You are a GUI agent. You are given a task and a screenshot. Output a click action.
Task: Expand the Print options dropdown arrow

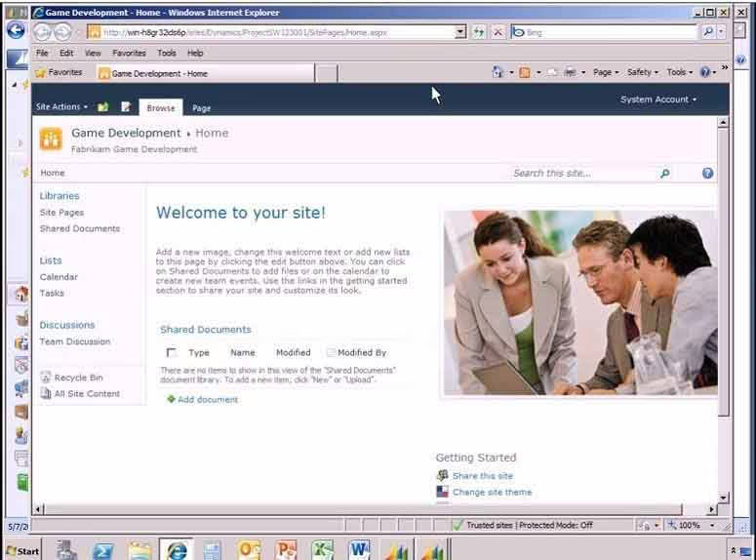[583, 72]
